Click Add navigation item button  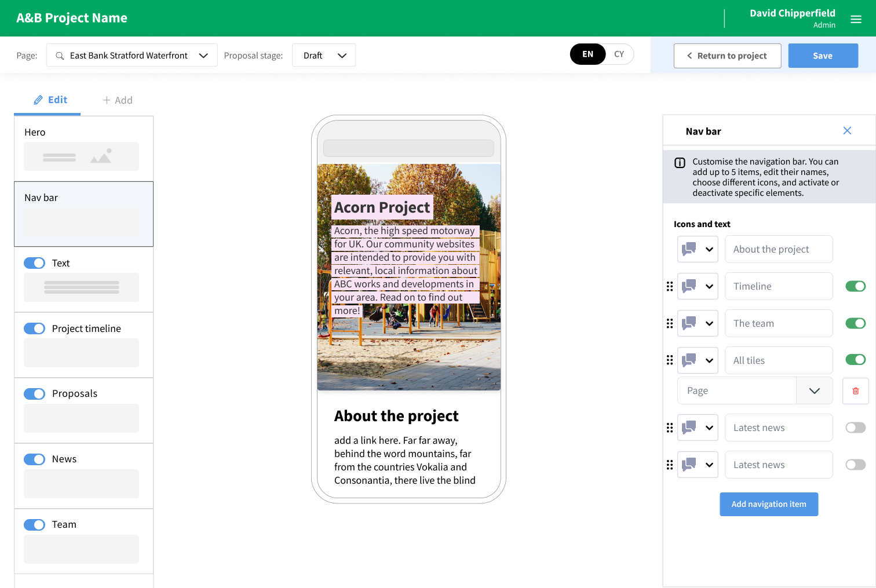coord(768,504)
